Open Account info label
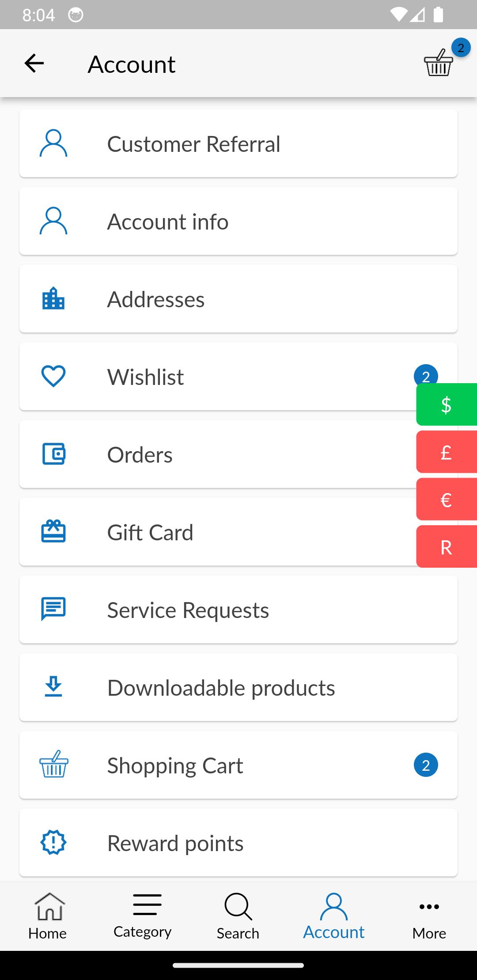Screen dimensions: 477x980 click(x=168, y=222)
